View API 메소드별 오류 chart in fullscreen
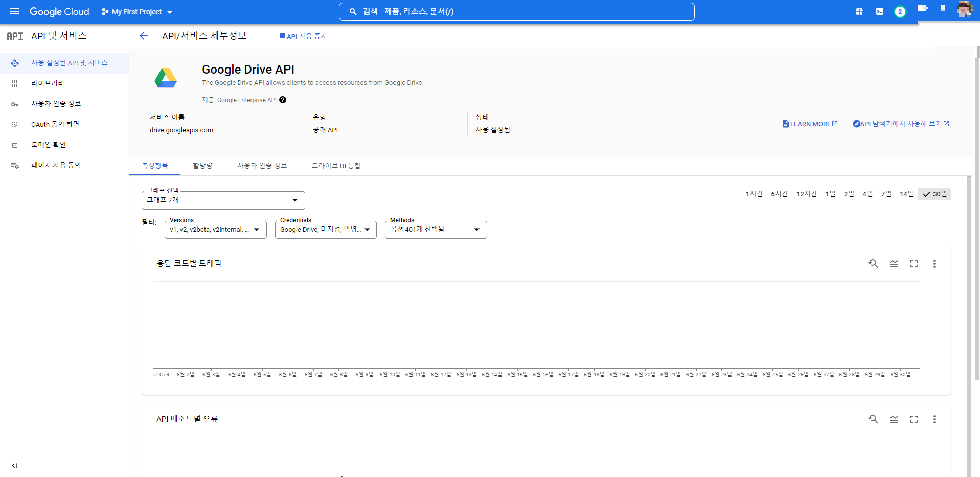This screenshot has width=980, height=477. pos(914,419)
